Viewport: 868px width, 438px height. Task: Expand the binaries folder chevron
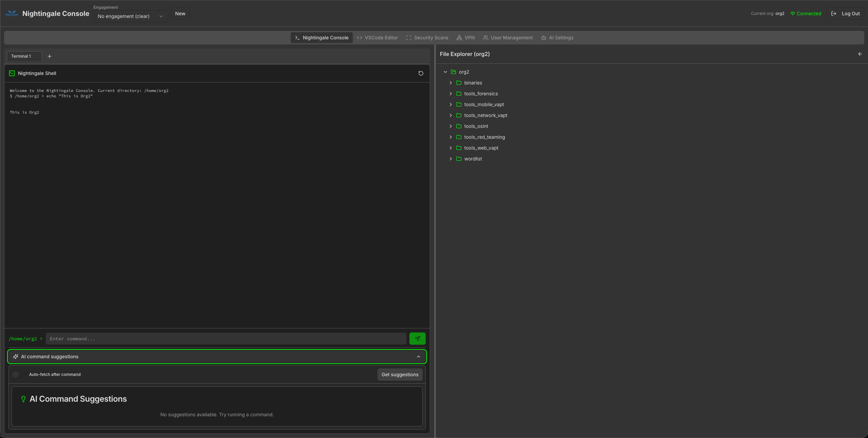[x=451, y=83]
